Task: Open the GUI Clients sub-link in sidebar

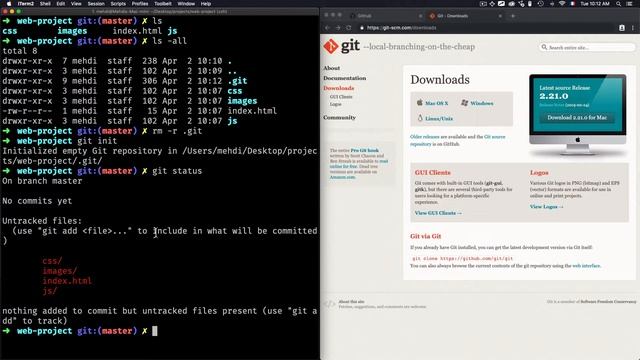Action: pos(341,97)
